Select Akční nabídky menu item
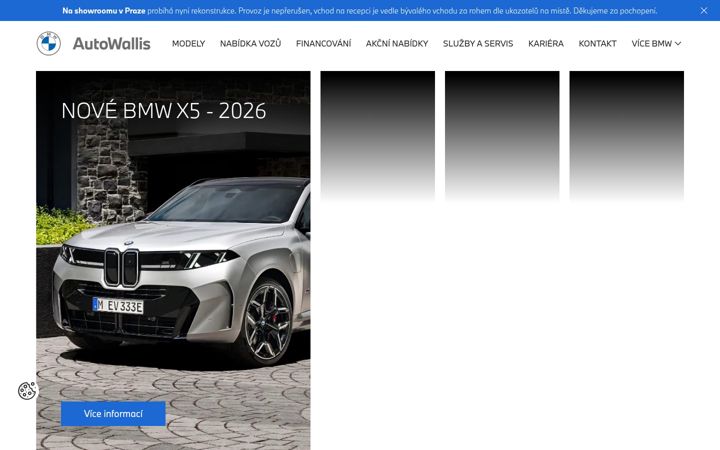The image size is (720, 450). click(397, 44)
